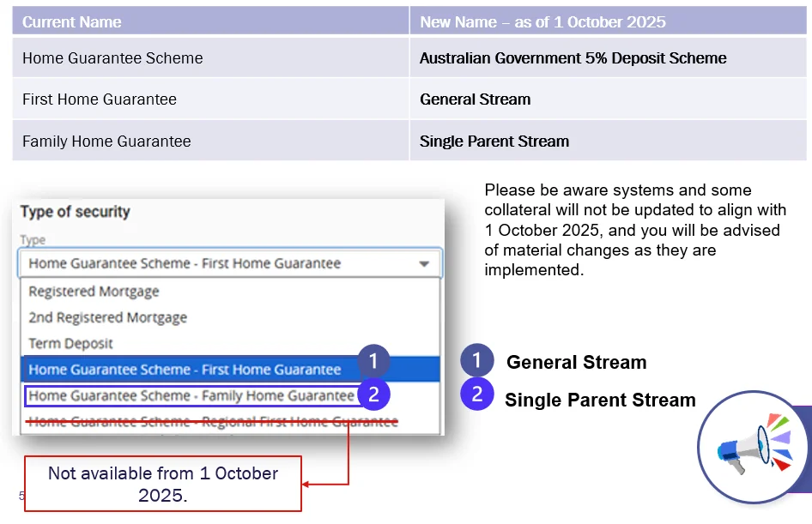Image resolution: width=812 pixels, height=524 pixels.
Task: Choose 2nd Registered Mortgage from the list
Action: 108,317
